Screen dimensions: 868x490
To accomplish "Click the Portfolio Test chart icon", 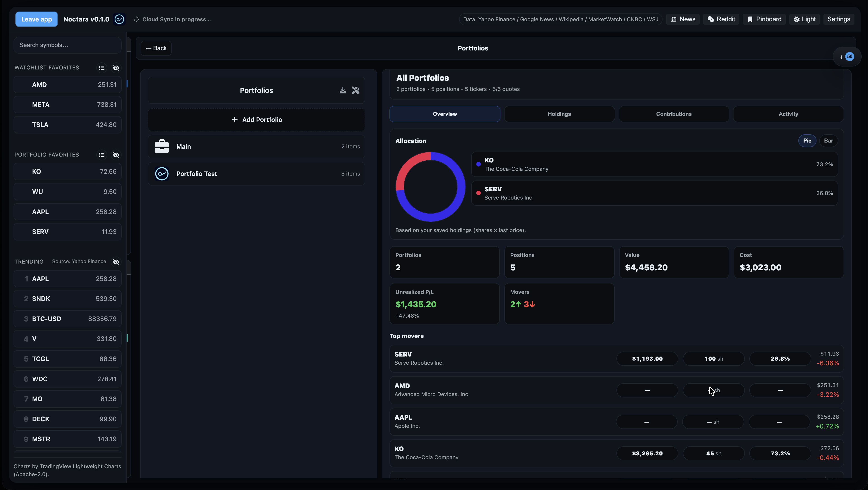I will (162, 174).
